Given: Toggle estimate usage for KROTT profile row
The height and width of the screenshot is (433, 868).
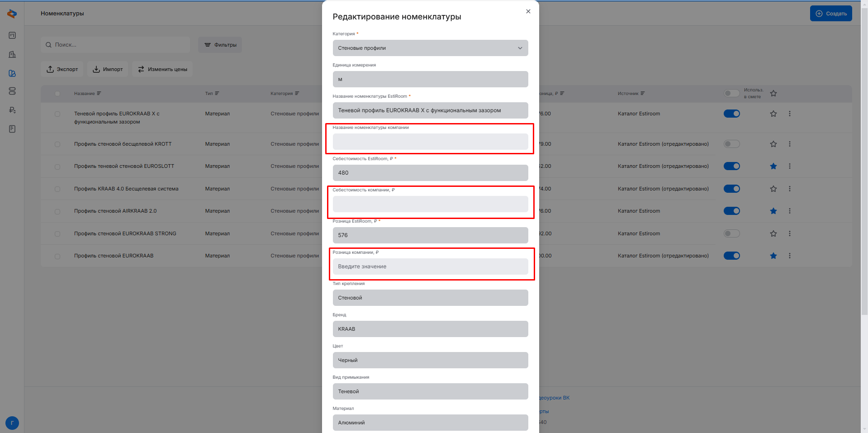Looking at the screenshot, I should (731, 144).
